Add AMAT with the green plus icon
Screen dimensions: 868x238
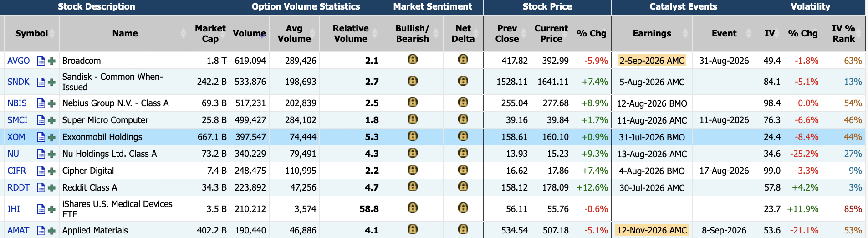(x=51, y=231)
